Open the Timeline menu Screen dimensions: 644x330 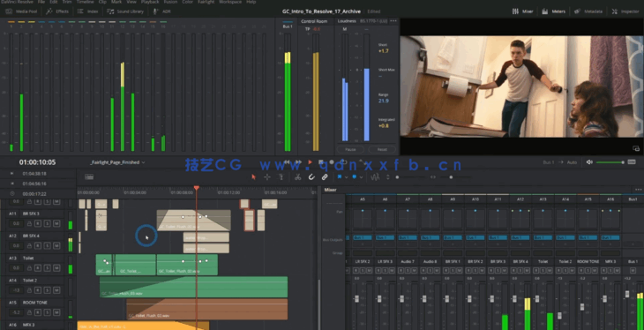click(x=85, y=2)
